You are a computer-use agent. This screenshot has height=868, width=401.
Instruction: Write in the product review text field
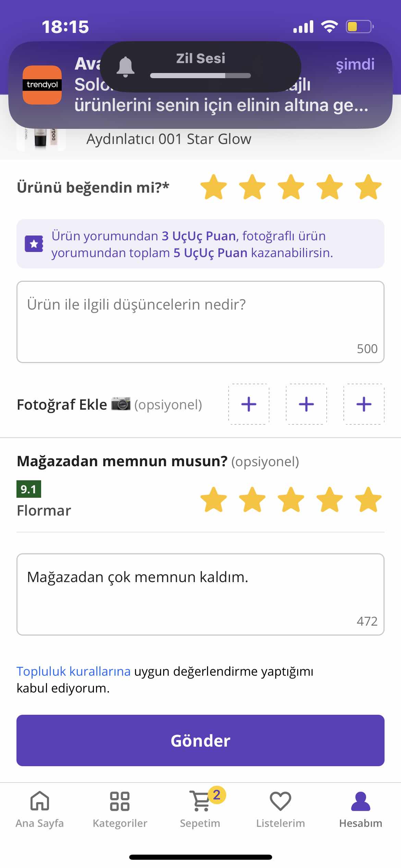(x=200, y=322)
